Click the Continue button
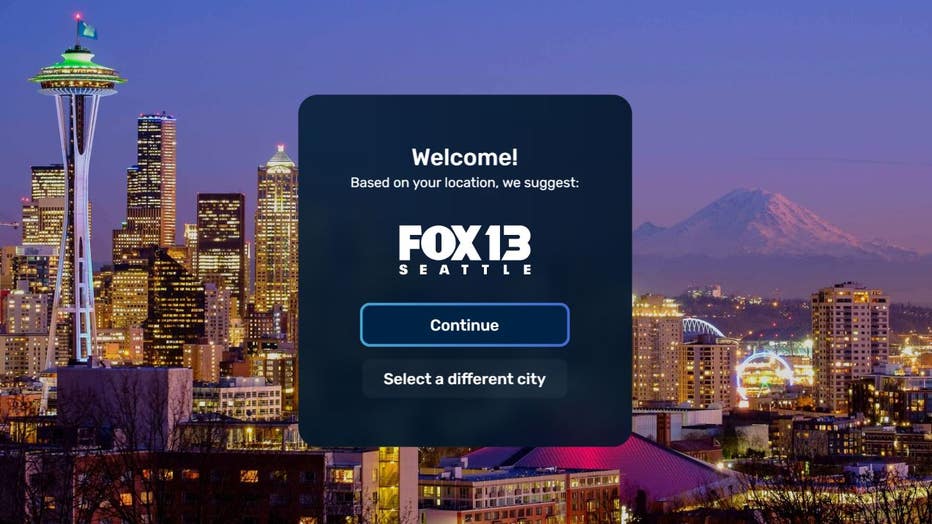 [x=464, y=325]
